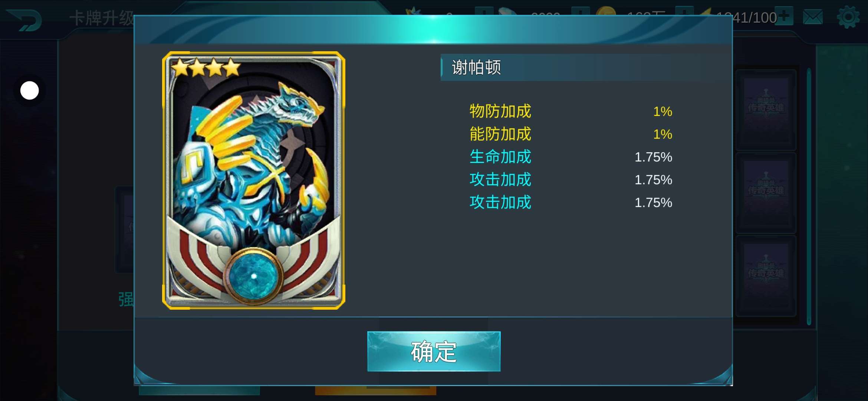Tap the four-star rating on card
This screenshot has width=868, height=401.
[206, 68]
